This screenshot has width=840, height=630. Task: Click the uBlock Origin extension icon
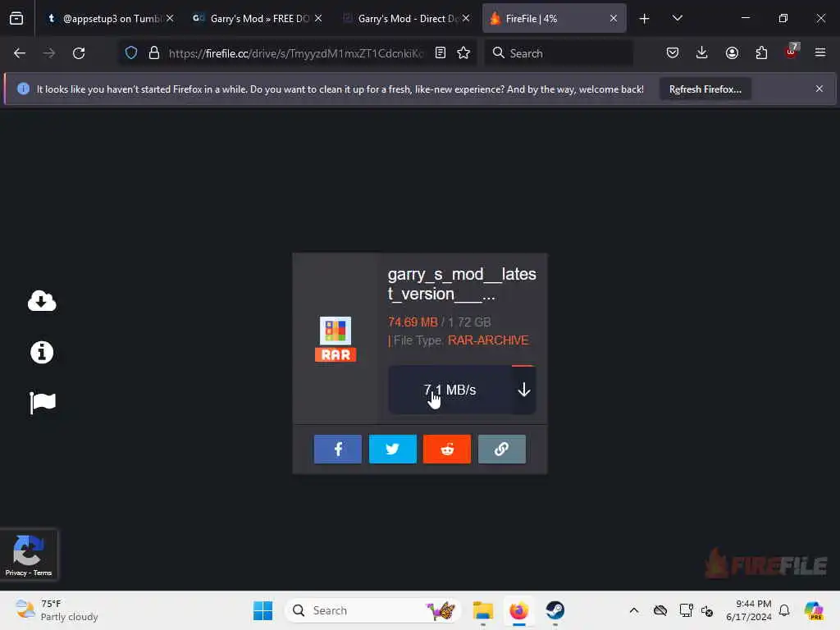coord(792,52)
